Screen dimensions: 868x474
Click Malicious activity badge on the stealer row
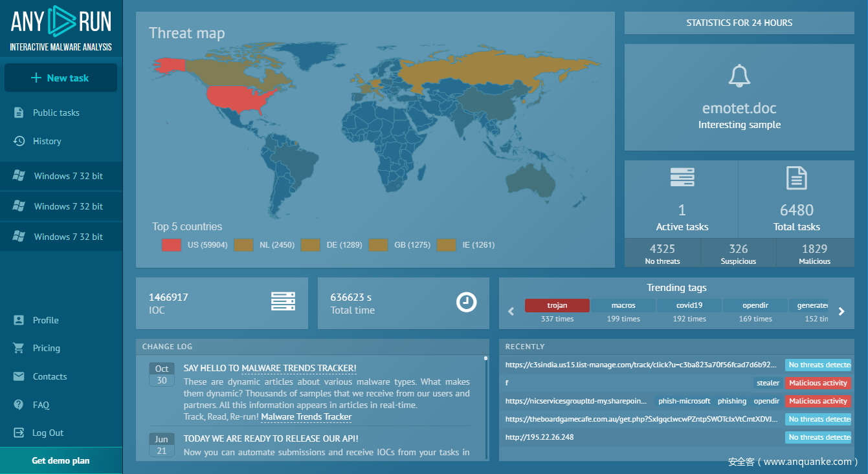(x=818, y=383)
